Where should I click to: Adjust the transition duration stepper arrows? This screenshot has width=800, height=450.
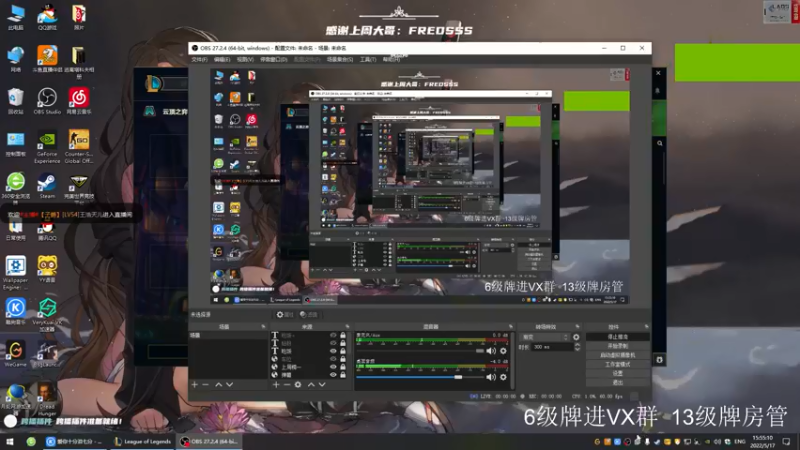point(577,347)
